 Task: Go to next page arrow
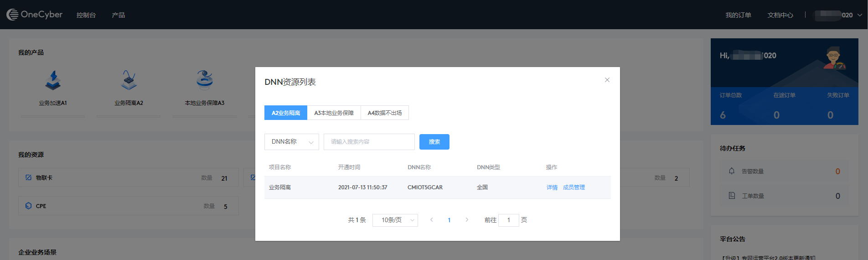tap(467, 220)
